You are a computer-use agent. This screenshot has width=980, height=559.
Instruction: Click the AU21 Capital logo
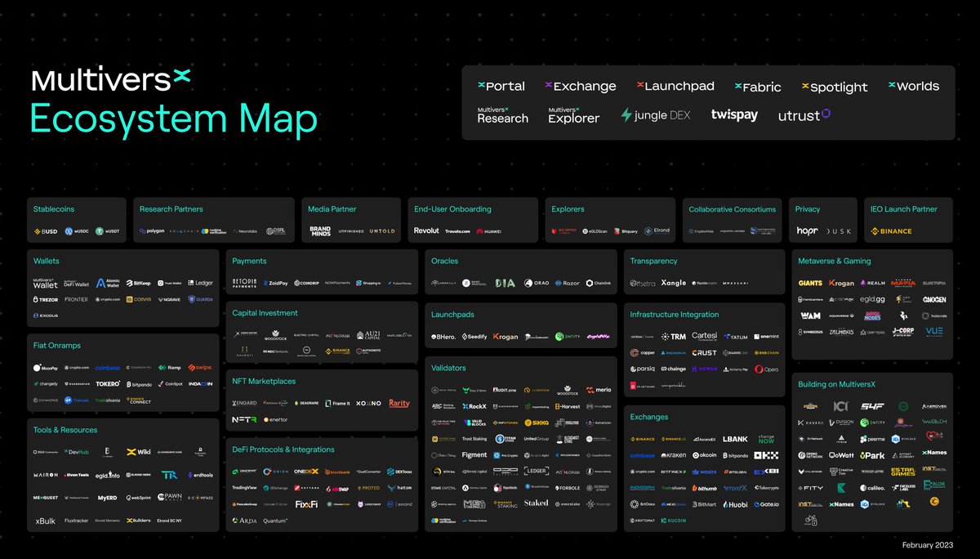[368, 335]
